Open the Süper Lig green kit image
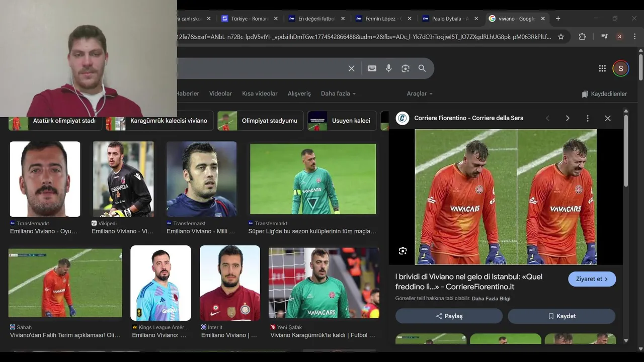Screen dimensions: 644x362 pyautogui.click(x=313, y=179)
